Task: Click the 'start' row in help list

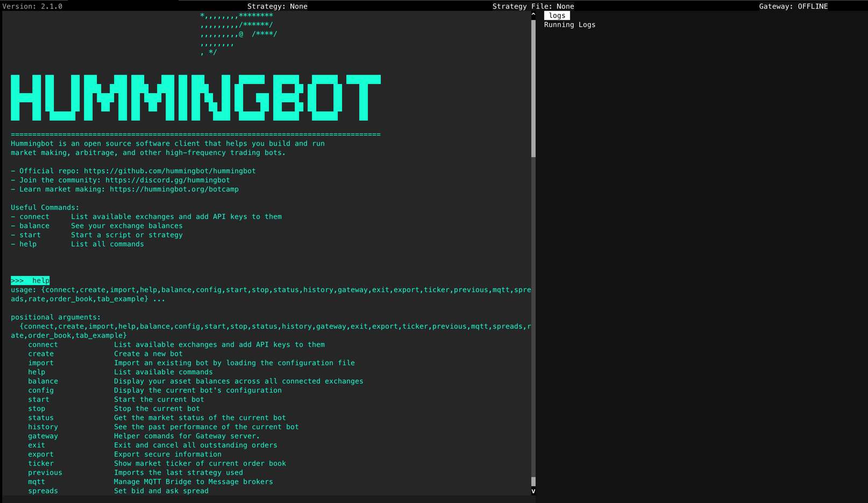Action: [x=116, y=400]
